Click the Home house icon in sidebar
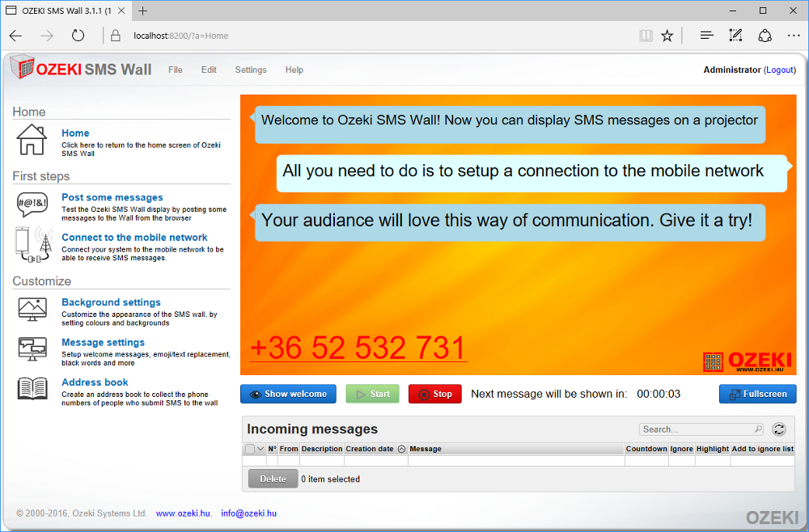The width and height of the screenshot is (809, 532). (32, 139)
